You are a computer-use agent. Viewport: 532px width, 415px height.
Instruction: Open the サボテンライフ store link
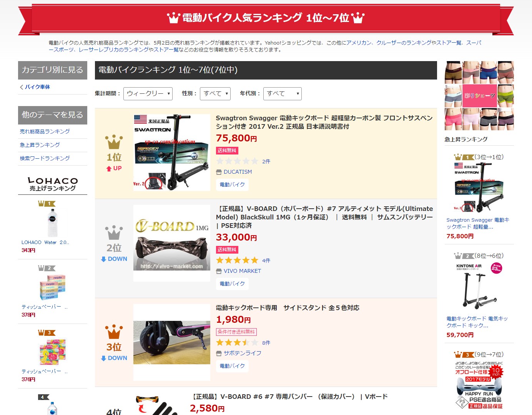[243, 354]
